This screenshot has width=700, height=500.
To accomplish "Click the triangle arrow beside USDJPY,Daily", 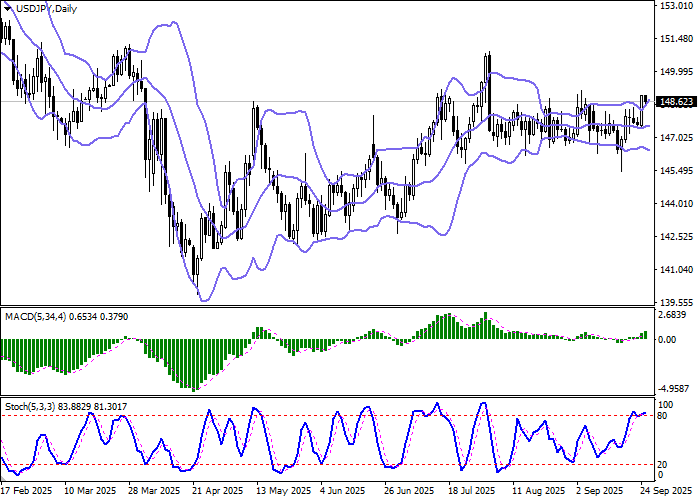I will [x=8, y=8].
